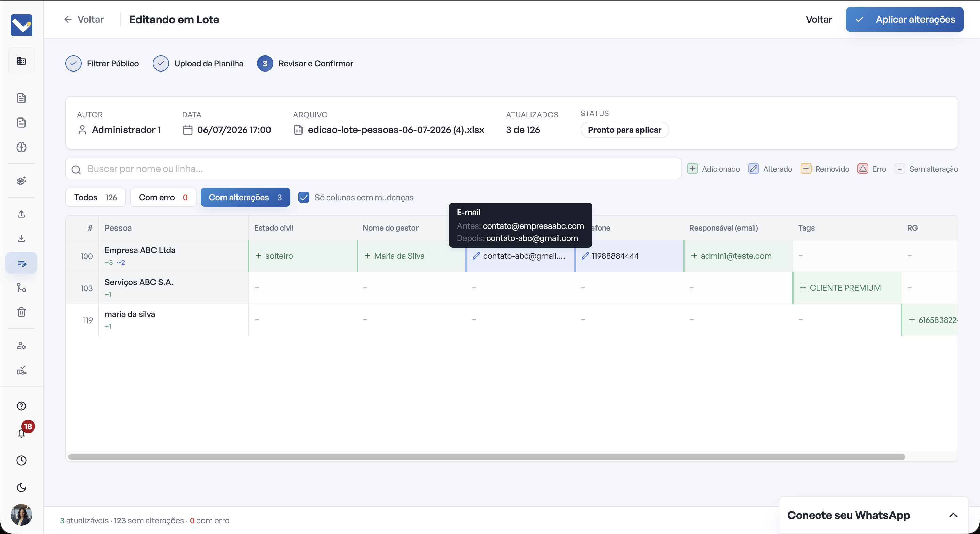
Task: Click the admin1@teste.com cell
Action: (738, 256)
